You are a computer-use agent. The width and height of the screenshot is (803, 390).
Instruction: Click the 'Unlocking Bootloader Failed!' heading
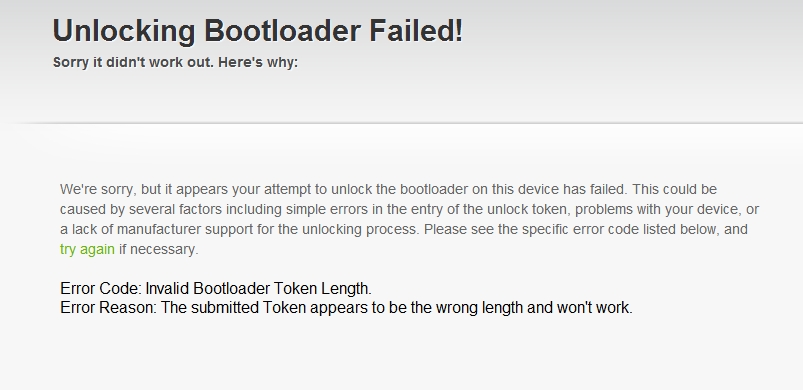click(258, 30)
